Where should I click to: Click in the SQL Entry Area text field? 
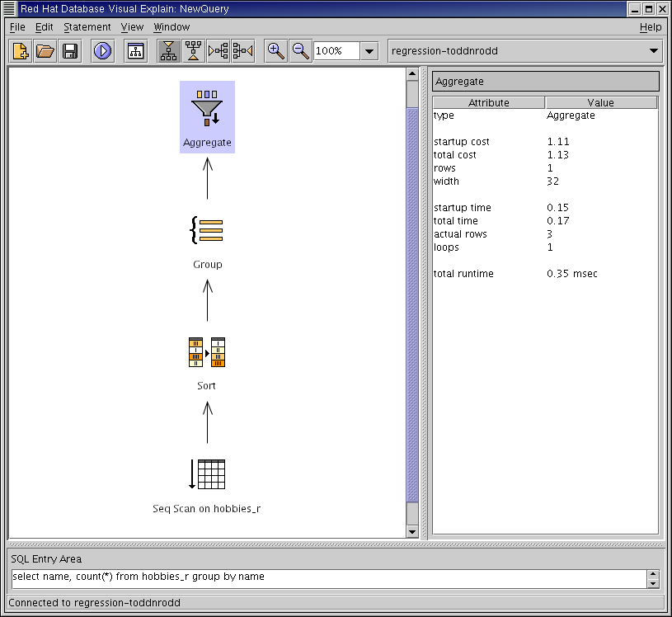328,577
